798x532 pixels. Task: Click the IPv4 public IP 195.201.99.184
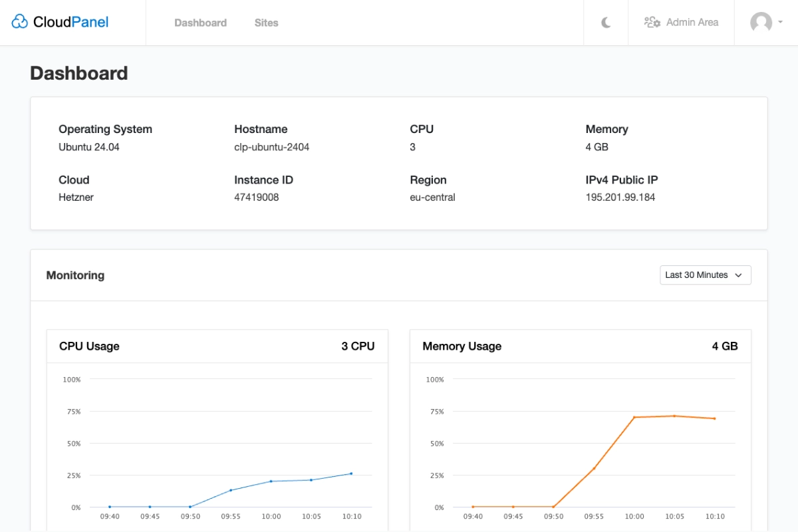[x=620, y=197]
